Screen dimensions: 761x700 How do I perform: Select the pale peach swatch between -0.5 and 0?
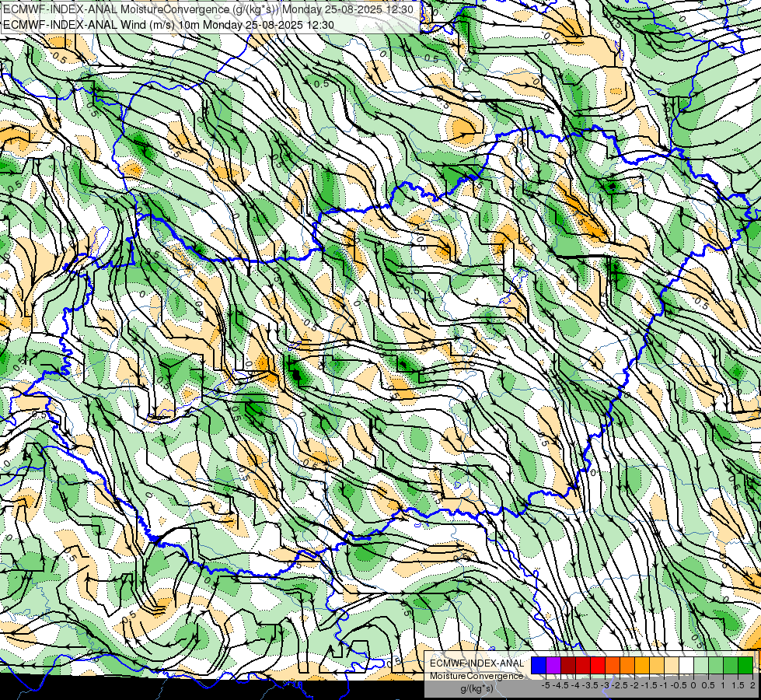coord(672,666)
